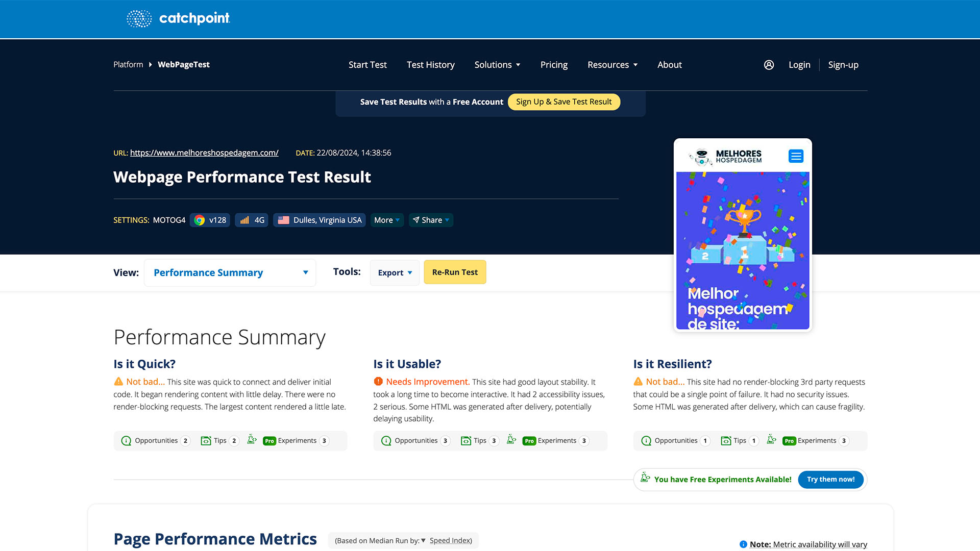
Task: Open the tested URL melhoreshospedagem.com link
Action: tap(204, 153)
